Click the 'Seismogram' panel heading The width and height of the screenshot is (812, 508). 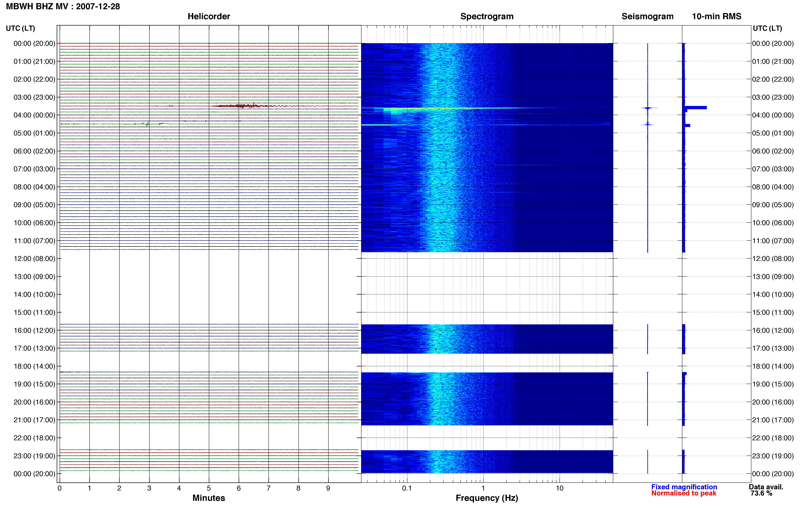tap(647, 16)
